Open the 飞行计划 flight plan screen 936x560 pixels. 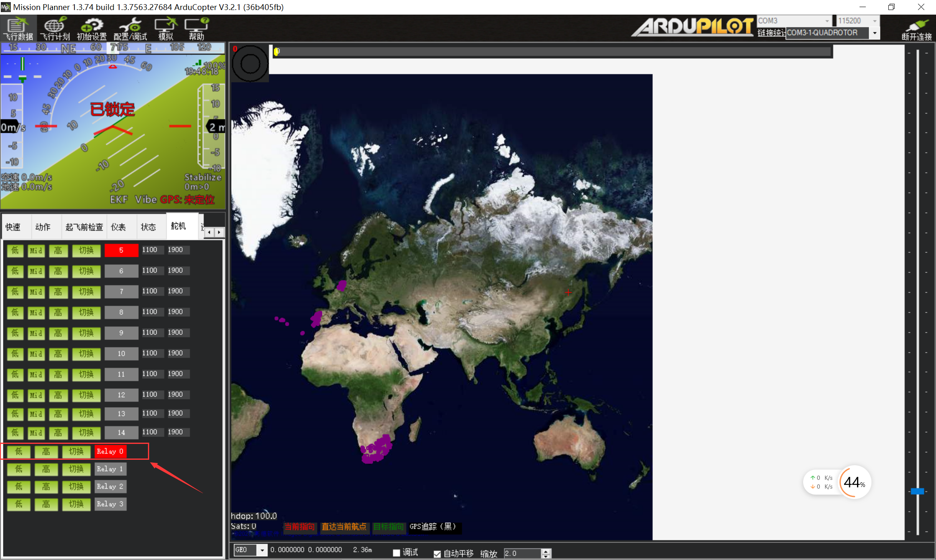click(55, 28)
